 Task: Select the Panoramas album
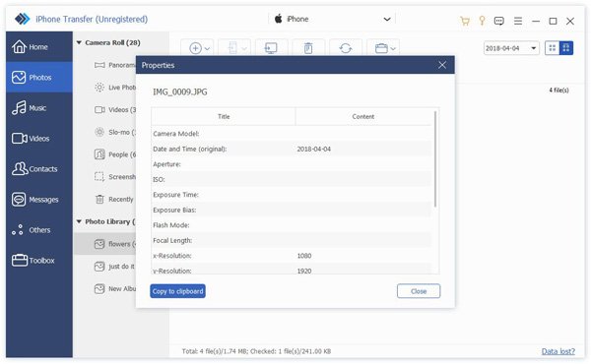[115, 65]
